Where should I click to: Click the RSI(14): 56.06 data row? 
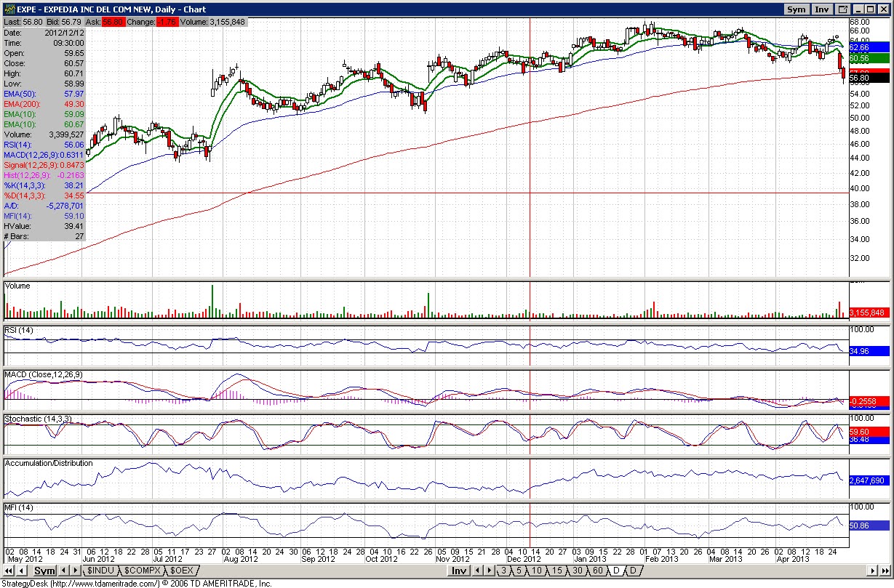pos(44,145)
